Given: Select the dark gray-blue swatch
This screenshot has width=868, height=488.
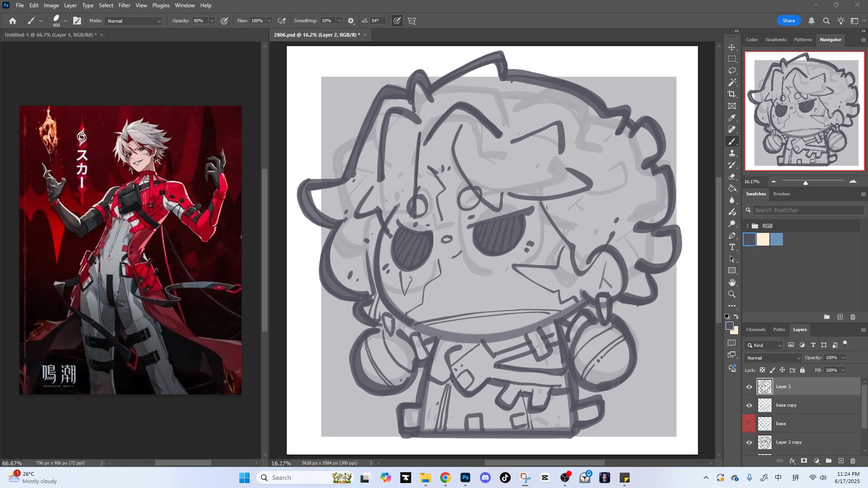Looking at the screenshot, I should click(x=749, y=239).
